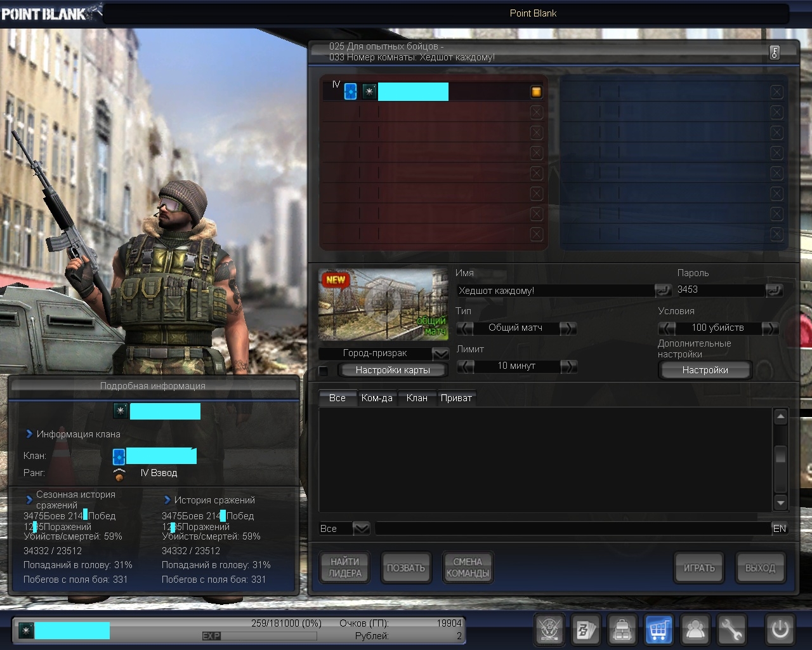Close the first blue team slot
This screenshot has width=812, height=650.
(x=776, y=92)
